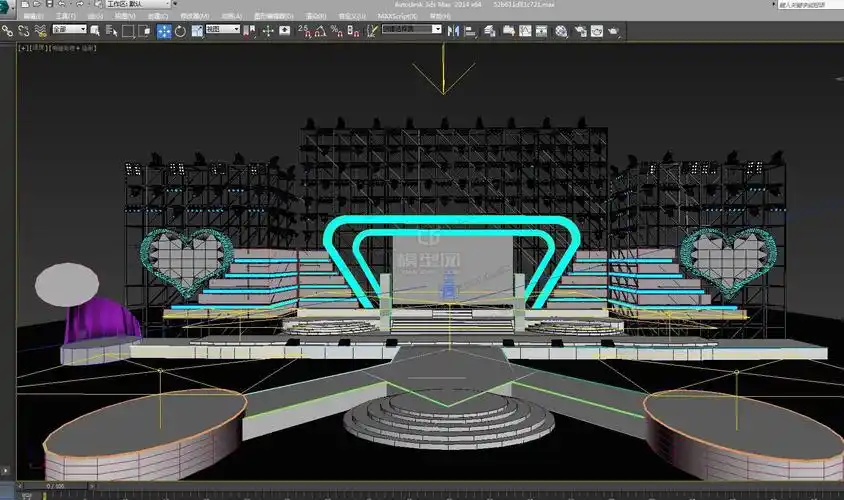Viewport: 844px width, 500px height.
Task: Click the Bind to Space Warp icon
Action: pos(39,30)
